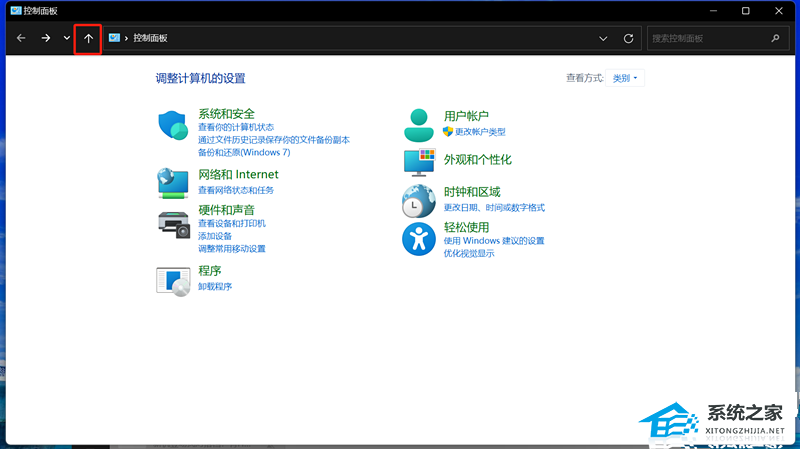Click the 轻松使用 accessibility icon

pos(419,239)
